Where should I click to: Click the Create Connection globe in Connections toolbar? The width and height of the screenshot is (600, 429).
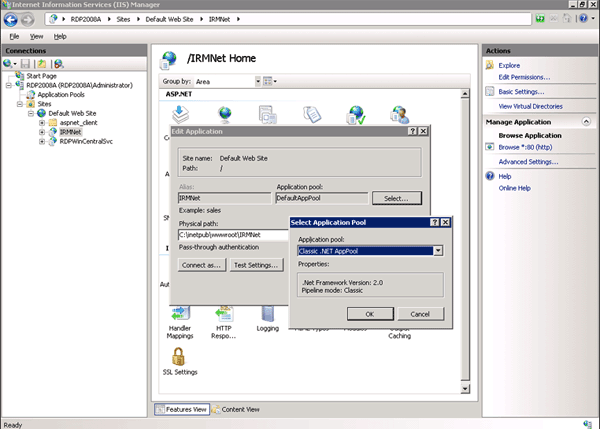(8, 64)
